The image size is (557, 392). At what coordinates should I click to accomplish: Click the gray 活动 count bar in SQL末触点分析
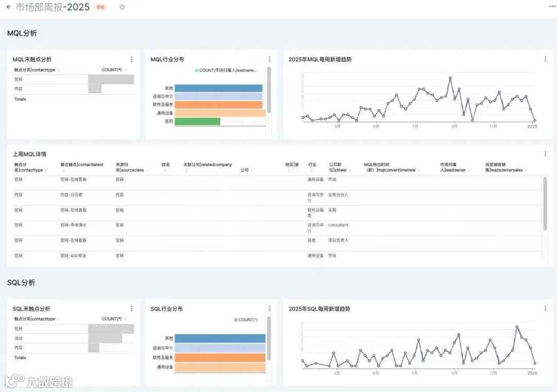pyautogui.click(x=105, y=338)
